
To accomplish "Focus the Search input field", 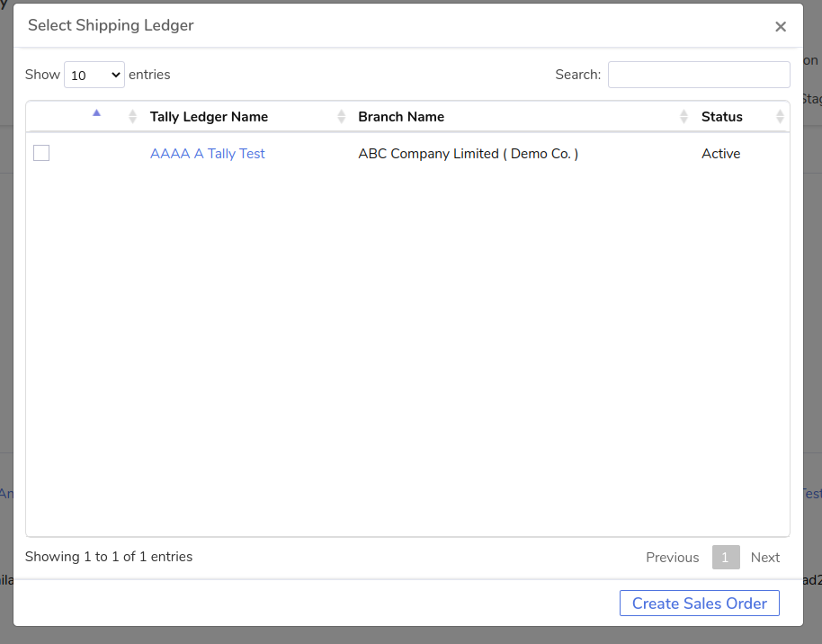I will coord(699,75).
